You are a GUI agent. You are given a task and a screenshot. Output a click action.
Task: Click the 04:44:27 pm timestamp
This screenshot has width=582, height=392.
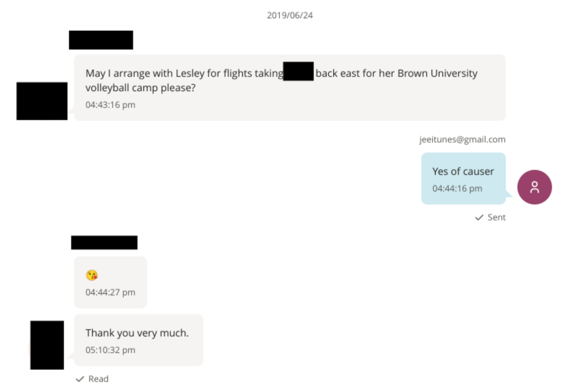click(110, 292)
